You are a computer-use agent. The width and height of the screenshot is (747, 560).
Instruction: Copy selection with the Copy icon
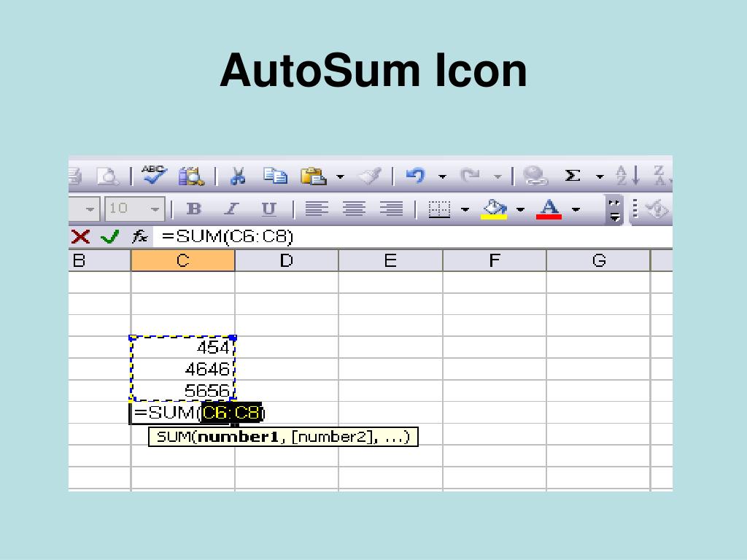275,176
